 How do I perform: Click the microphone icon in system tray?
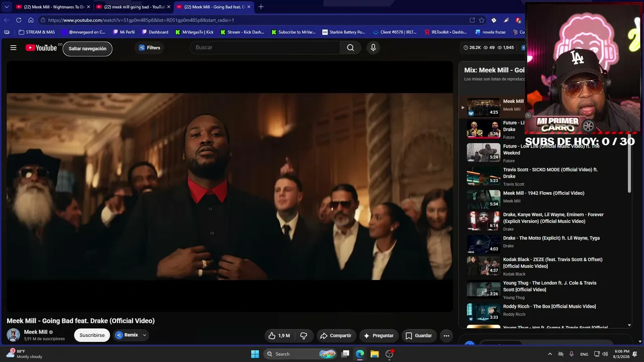pyautogui.click(x=572, y=354)
